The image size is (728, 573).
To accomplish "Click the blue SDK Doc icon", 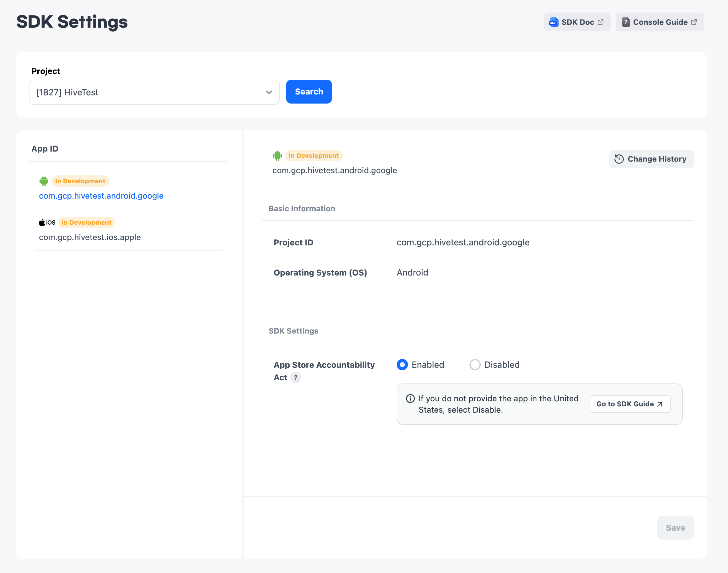I will pos(554,22).
